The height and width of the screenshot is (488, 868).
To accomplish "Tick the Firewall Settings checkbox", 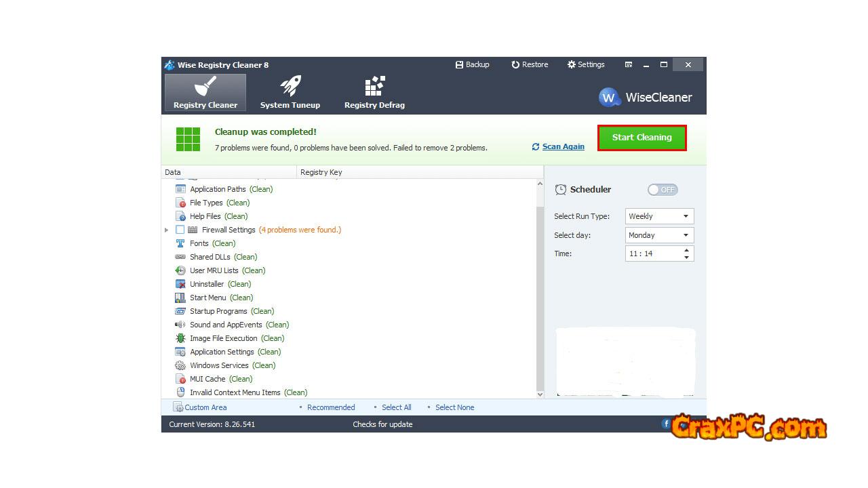I will coord(180,230).
